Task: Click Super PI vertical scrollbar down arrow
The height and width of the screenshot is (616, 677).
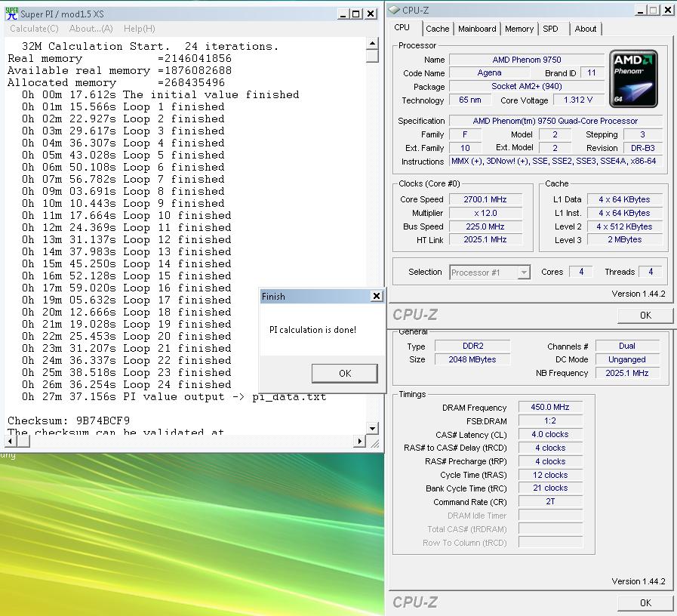Action: point(372,428)
